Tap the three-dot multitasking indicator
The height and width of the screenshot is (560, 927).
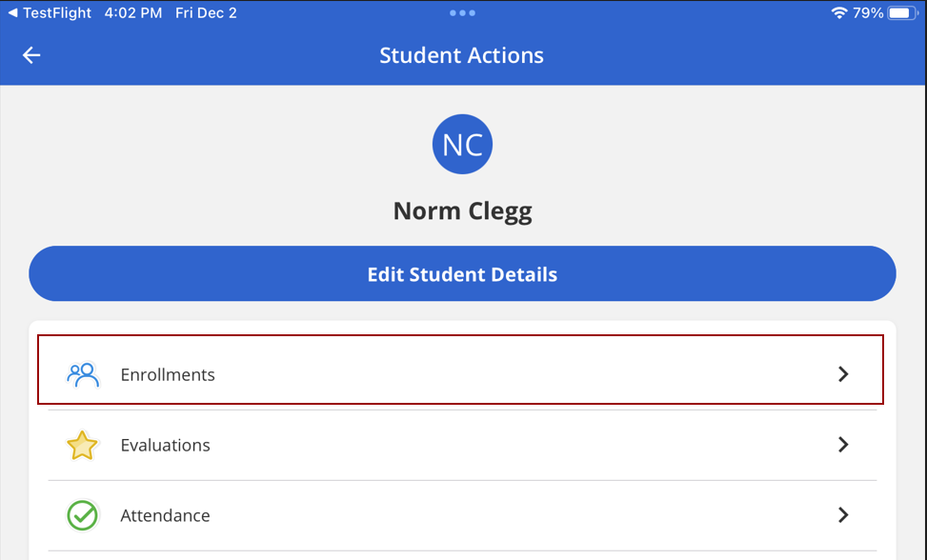pos(462,13)
